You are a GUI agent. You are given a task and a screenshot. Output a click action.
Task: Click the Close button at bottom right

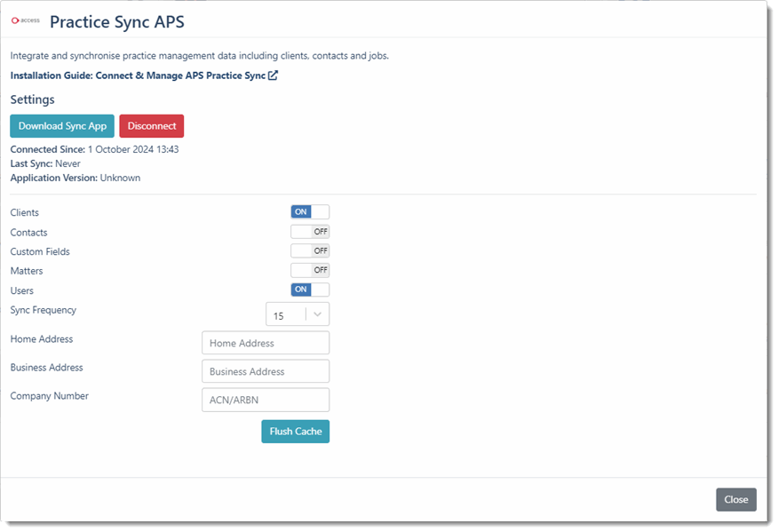pos(735,499)
